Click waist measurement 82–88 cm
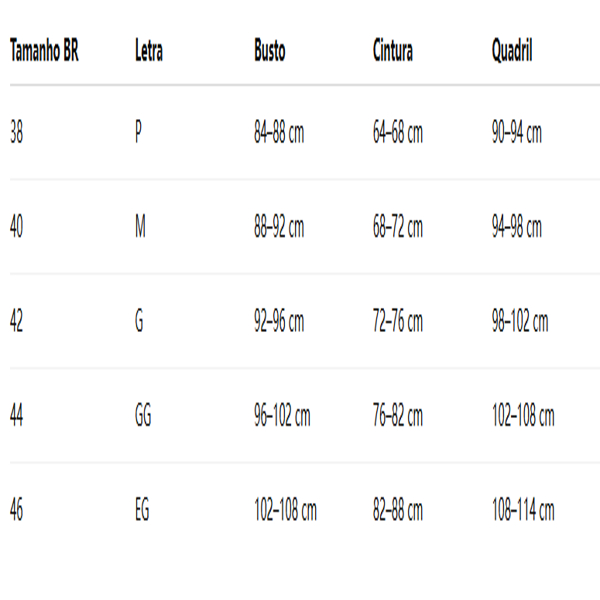The image size is (600, 600). (x=398, y=510)
